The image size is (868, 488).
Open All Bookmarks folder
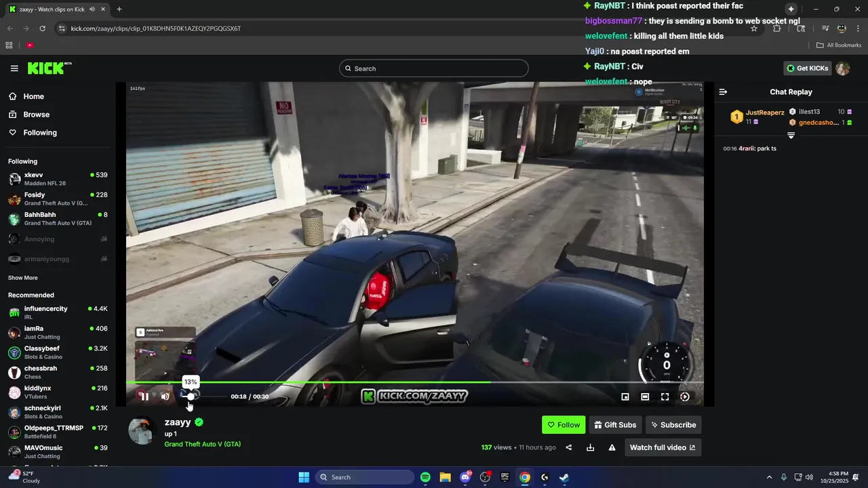pyautogui.click(x=839, y=45)
